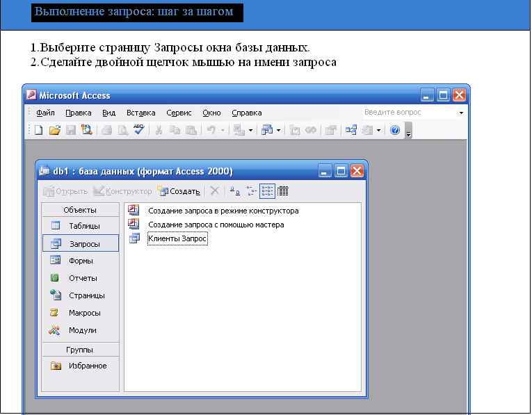Click the Объекты header bar
This screenshot has width=532, height=415.
tap(81, 210)
